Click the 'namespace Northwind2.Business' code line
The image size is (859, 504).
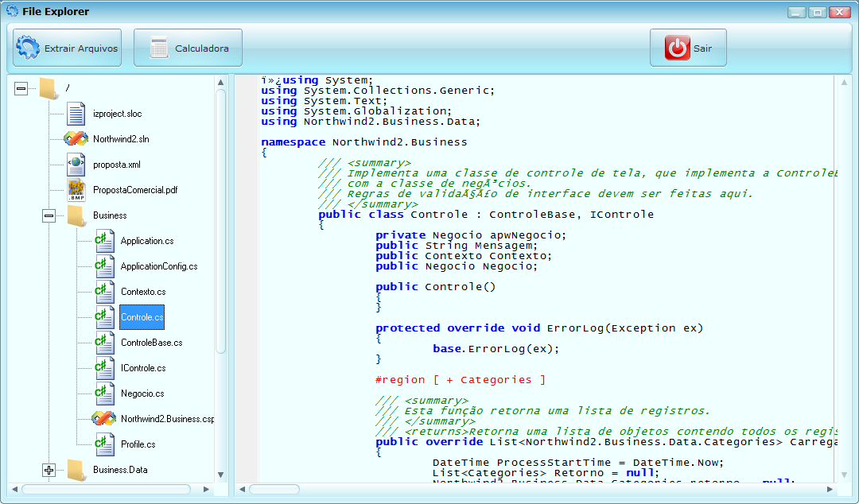click(364, 142)
